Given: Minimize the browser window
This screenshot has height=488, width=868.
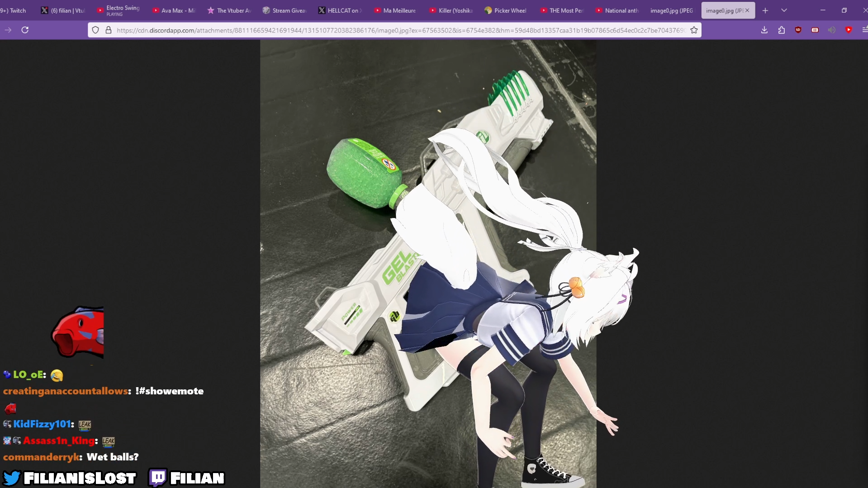Looking at the screenshot, I should 823,10.
